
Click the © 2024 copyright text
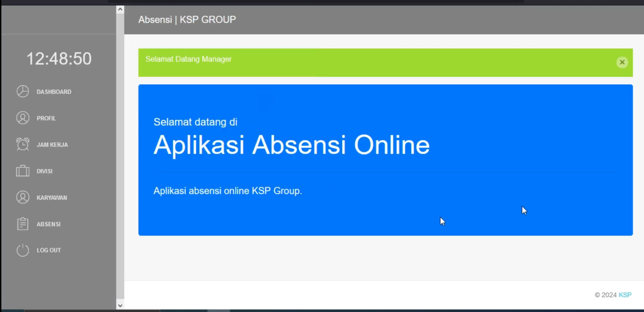605,295
